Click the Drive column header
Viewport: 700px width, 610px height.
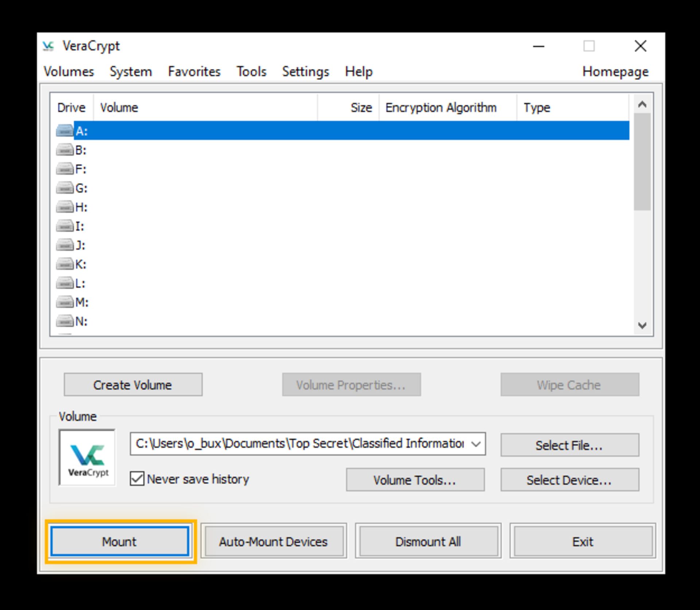[x=71, y=107]
